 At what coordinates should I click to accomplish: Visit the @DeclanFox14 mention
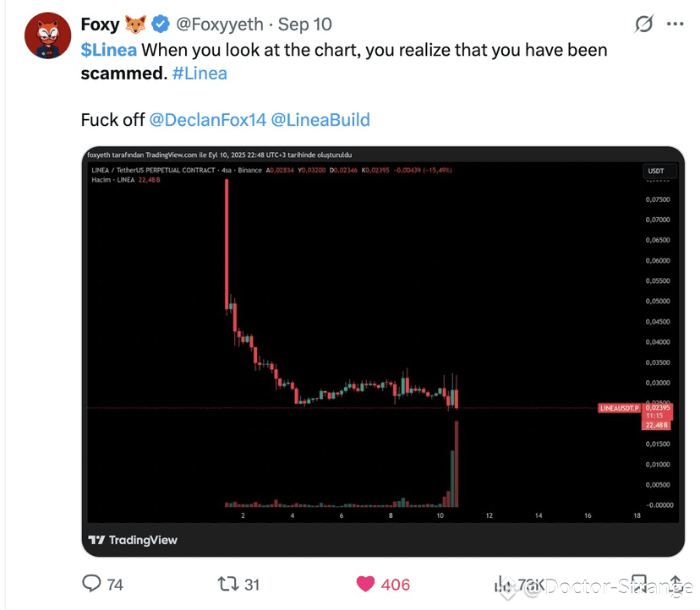(x=208, y=120)
